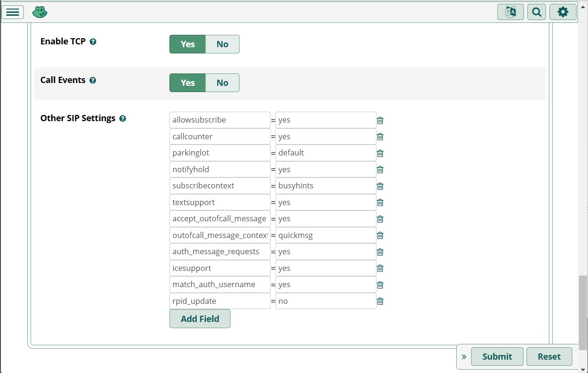Show help tooltip for Call Events
Viewport: 588px width, 373px height.
[93, 81]
